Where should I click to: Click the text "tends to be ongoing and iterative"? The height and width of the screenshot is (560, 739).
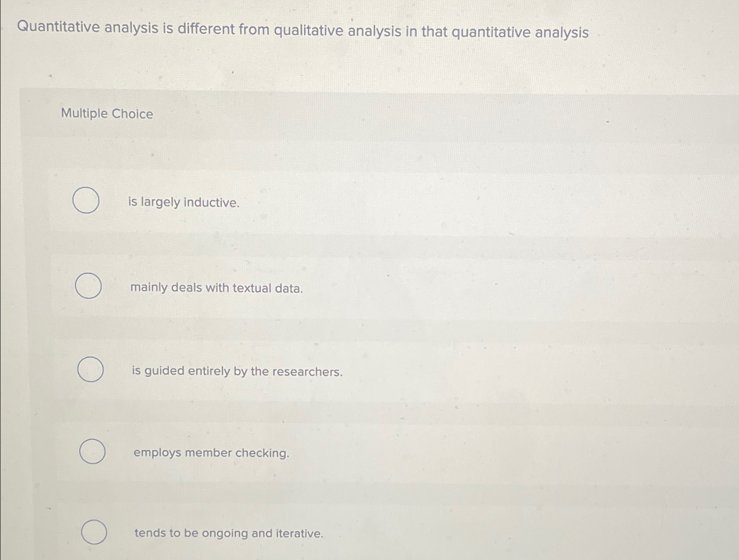pyautogui.click(x=227, y=534)
